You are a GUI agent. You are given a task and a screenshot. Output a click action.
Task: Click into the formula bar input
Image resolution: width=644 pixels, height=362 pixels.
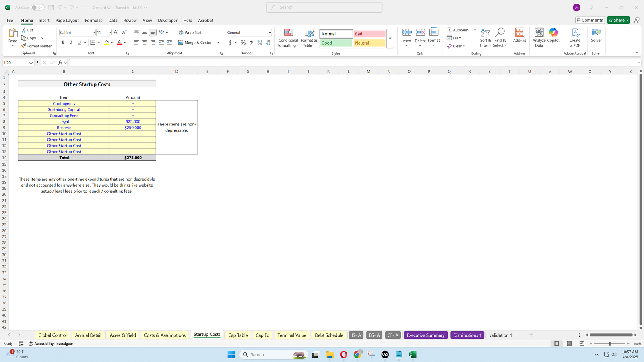(x=350, y=63)
